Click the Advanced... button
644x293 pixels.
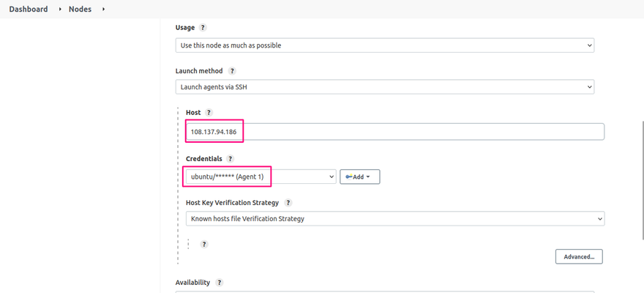click(579, 256)
